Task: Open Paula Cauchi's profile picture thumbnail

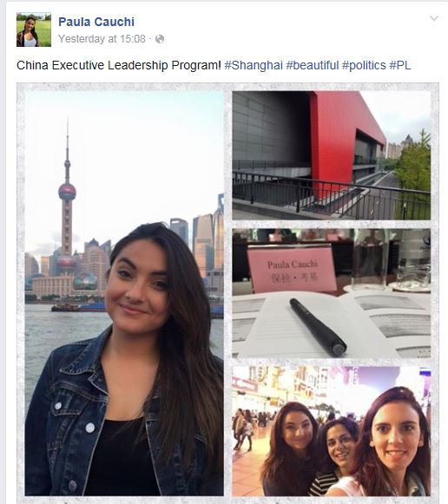Action: (x=34, y=29)
